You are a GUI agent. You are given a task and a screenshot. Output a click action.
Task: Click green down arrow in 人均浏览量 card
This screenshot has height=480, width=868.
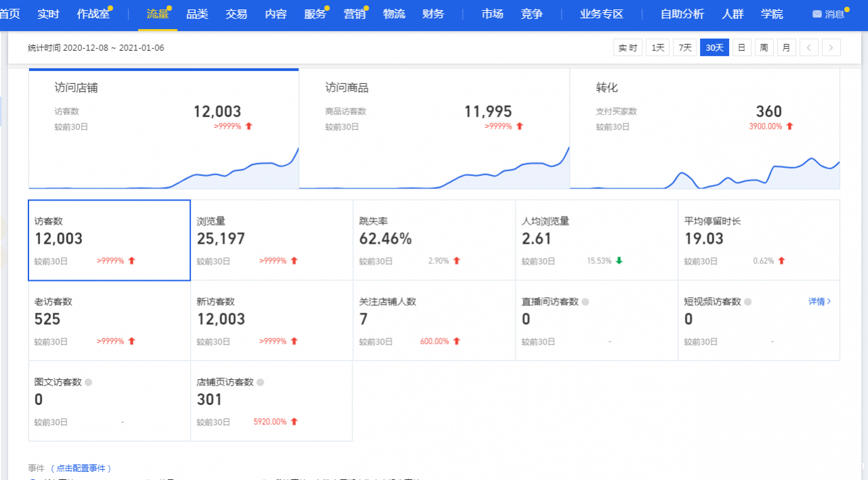[x=619, y=261]
